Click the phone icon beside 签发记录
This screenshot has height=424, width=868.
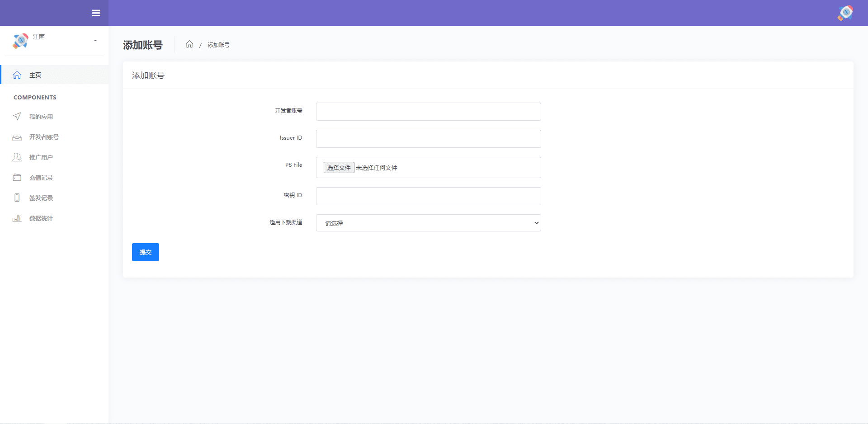pos(17,198)
